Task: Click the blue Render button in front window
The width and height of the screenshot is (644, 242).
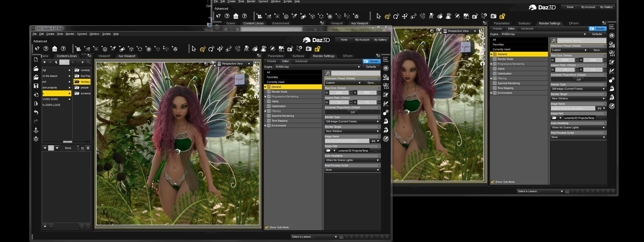Action: pos(372,61)
